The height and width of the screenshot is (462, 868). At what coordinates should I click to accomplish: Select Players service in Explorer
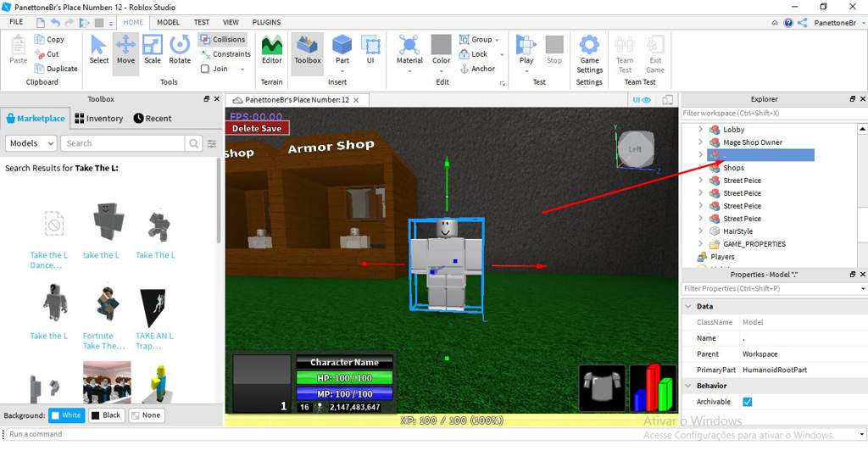[x=722, y=257]
